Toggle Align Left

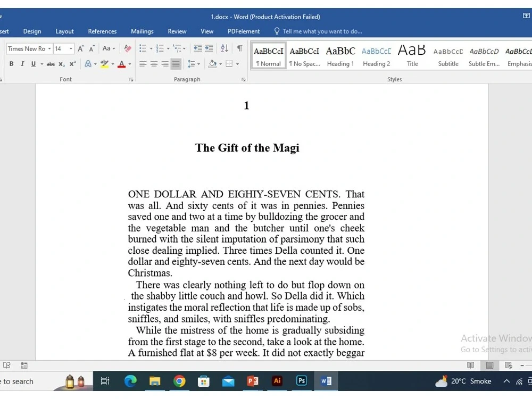143,64
